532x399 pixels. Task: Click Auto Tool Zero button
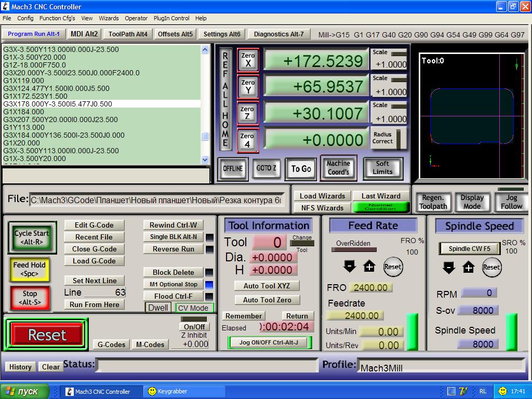(267, 300)
